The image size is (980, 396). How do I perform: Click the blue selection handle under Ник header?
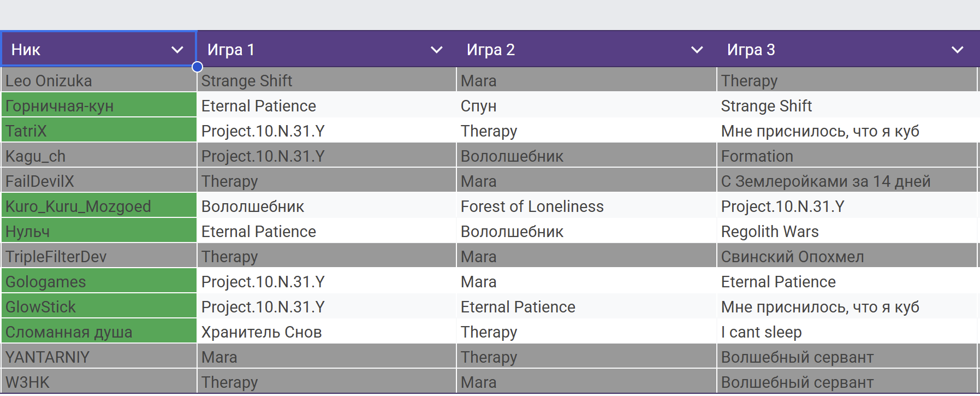[198, 67]
